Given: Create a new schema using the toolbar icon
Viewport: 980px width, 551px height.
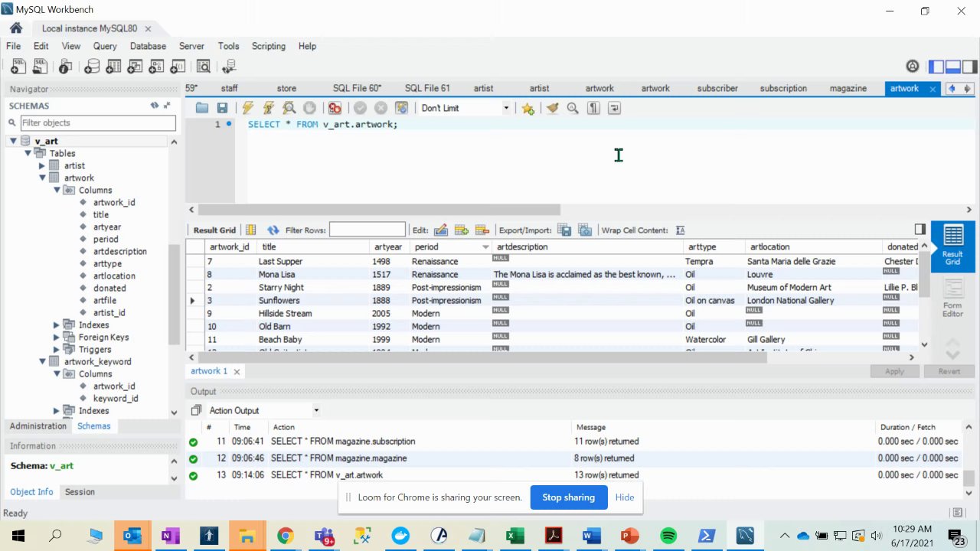Looking at the screenshot, I should (93, 67).
